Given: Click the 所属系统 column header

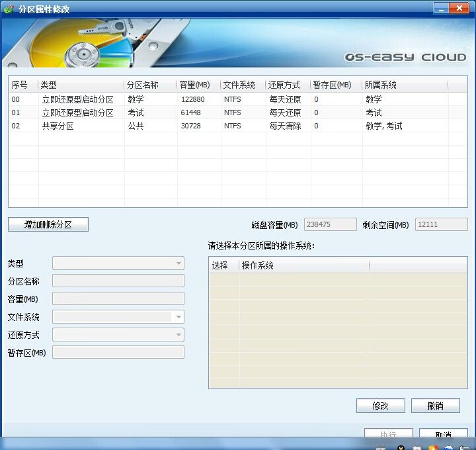Looking at the screenshot, I should pyautogui.click(x=405, y=85).
